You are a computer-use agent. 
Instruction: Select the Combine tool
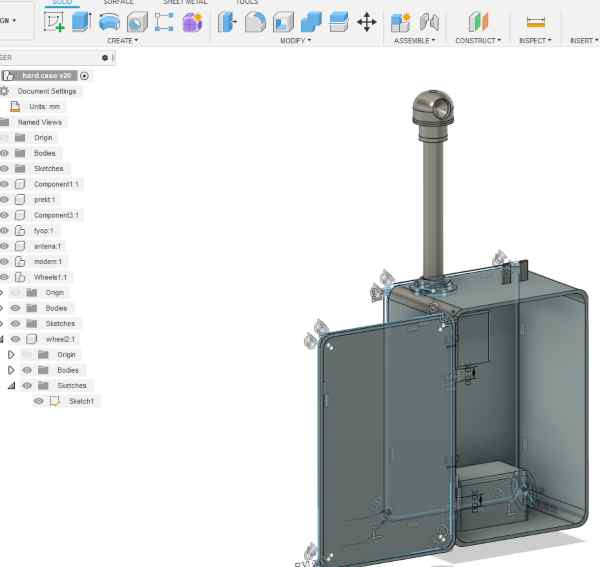click(311, 22)
